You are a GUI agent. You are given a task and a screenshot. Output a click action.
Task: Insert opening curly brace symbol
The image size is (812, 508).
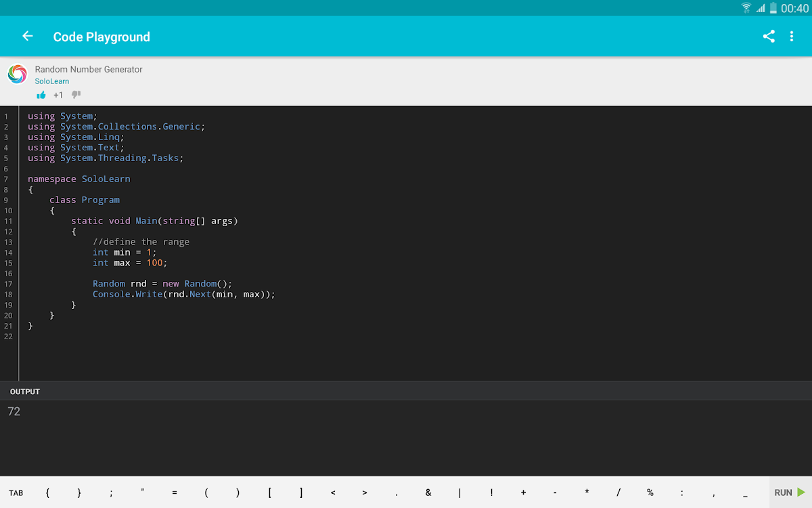pyautogui.click(x=47, y=492)
